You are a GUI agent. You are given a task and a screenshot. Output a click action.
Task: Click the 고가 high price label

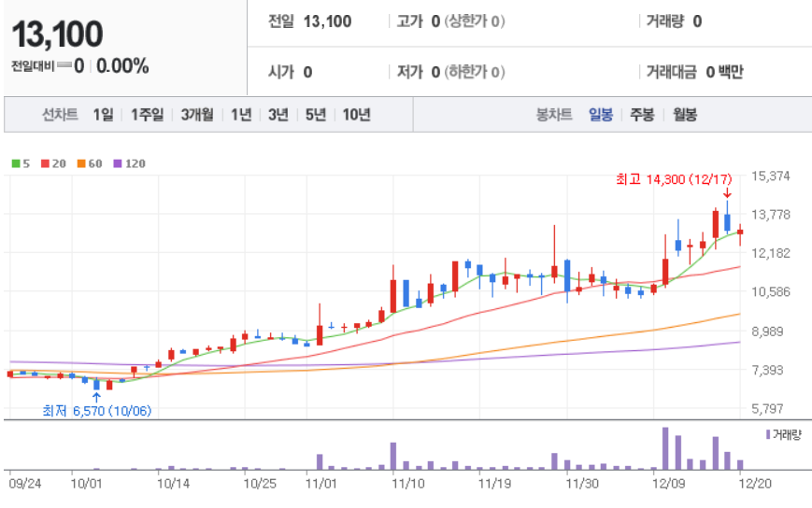point(410,21)
